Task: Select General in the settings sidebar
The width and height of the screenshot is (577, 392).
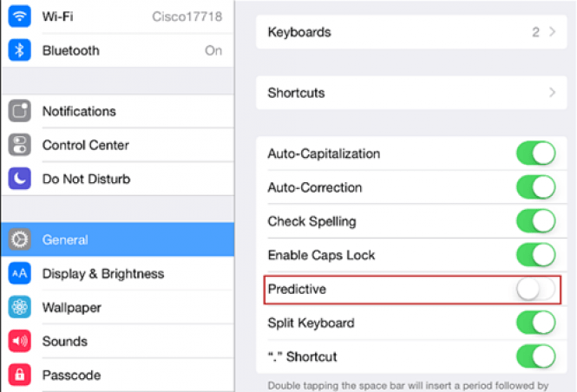Action: (118, 239)
